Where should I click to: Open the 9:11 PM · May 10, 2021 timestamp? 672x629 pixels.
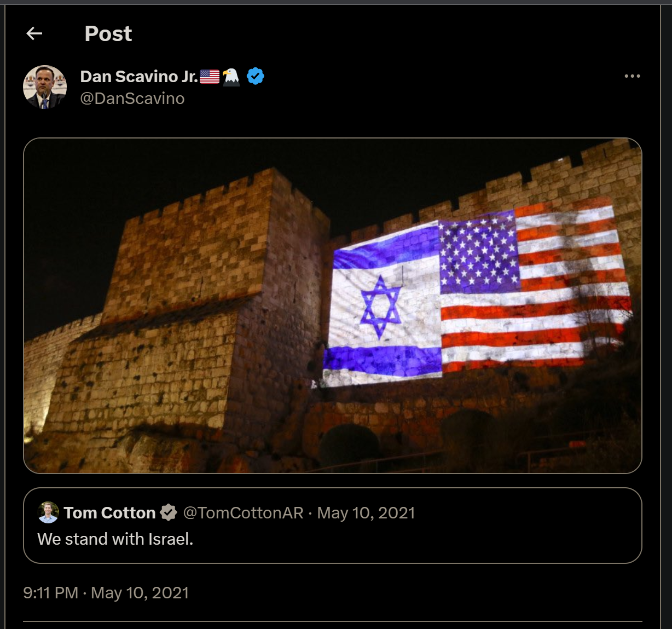(x=106, y=593)
